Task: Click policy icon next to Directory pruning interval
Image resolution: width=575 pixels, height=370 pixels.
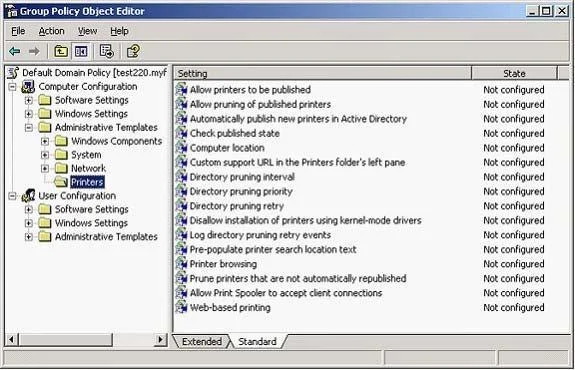Action: coord(182,176)
